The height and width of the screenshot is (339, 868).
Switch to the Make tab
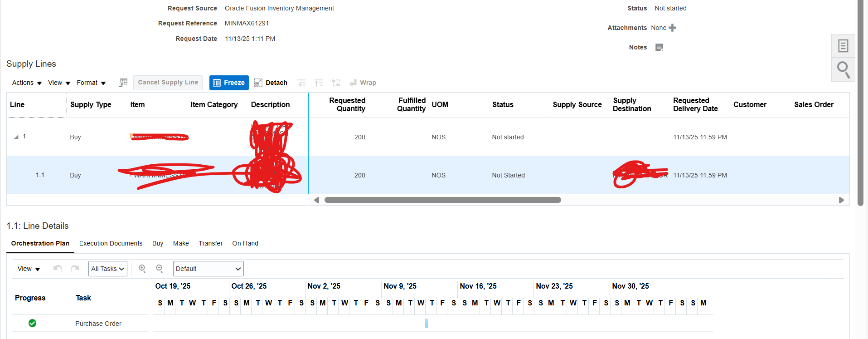tap(181, 243)
